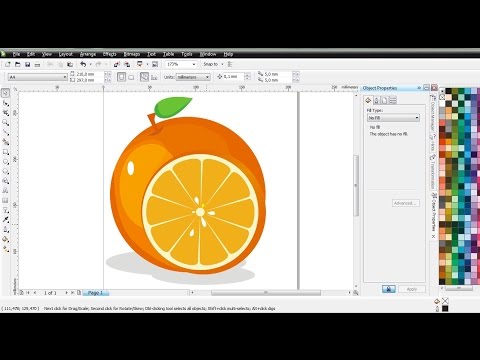The image size is (480, 360).
Task: Select the Interactive Blend tool
Action: pos(5,210)
